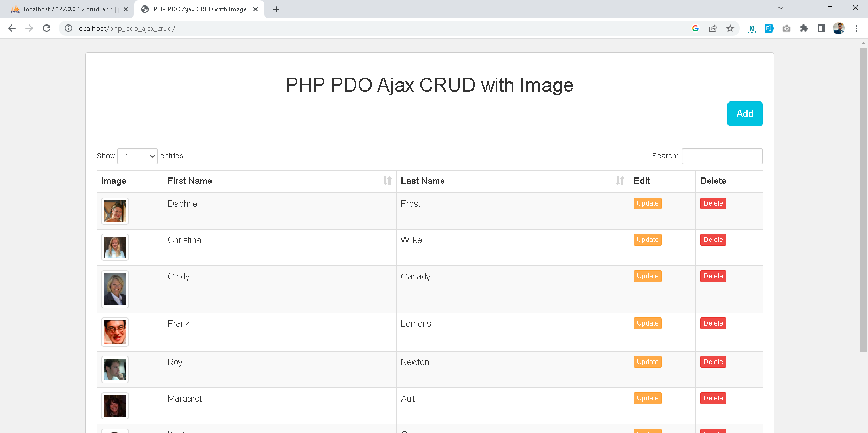Click the page heading PHP PDO Ajax CRUD
This screenshot has height=433, width=868.
pos(429,85)
